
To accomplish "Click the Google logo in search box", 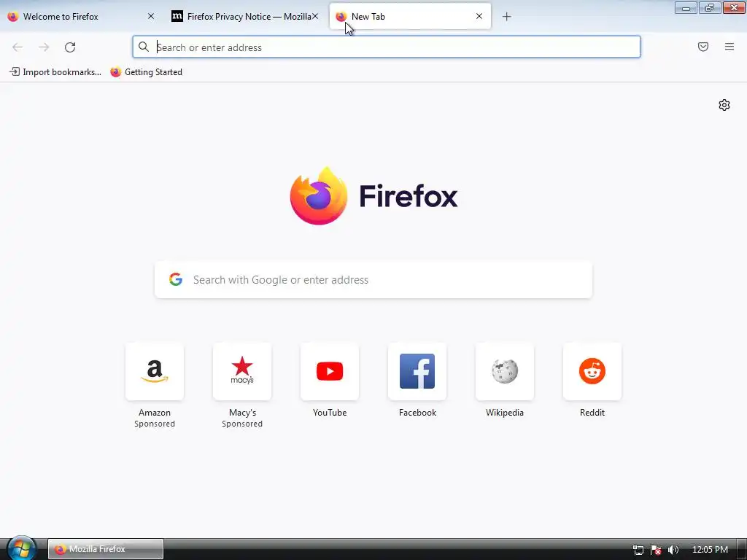I will pyautogui.click(x=176, y=279).
